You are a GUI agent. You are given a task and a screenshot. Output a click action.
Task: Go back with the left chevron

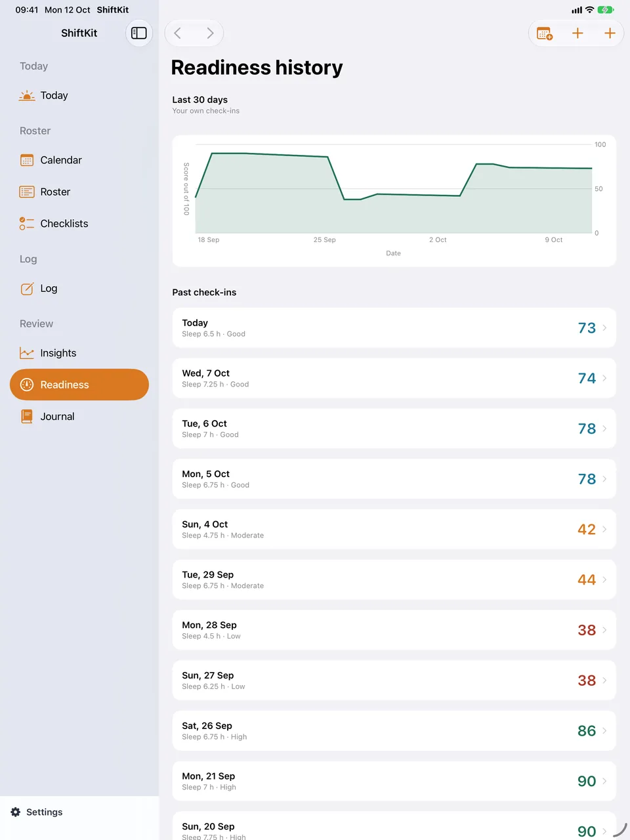[x=178, y=33]
